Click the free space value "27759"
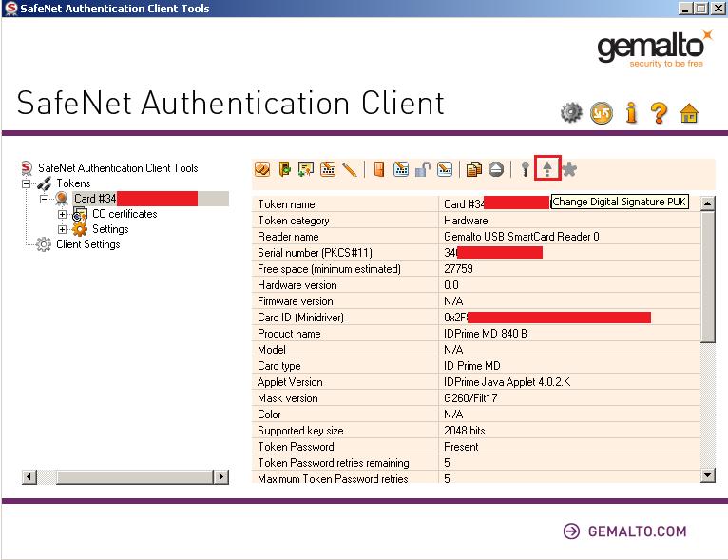Image resolution: width=728 pixels, height=560 pixels. 458,269
